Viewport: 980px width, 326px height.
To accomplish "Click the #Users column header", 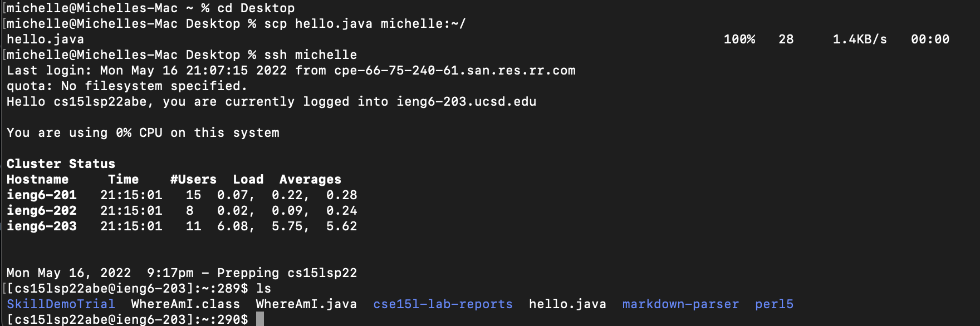I will (x=193, y=180).
